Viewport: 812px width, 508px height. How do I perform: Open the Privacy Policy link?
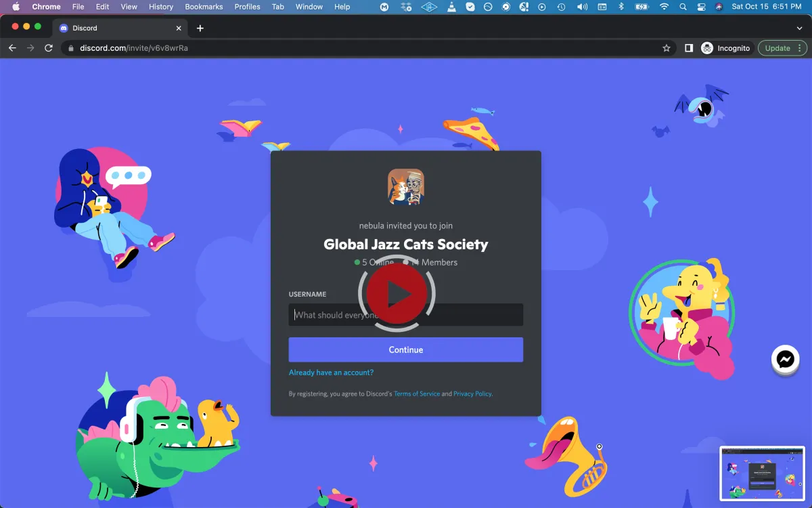[x=472, y=394]
